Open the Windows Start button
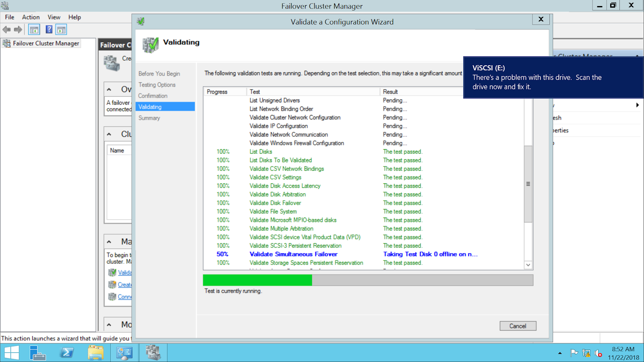644x362 pixels. [x=11, y=353]
